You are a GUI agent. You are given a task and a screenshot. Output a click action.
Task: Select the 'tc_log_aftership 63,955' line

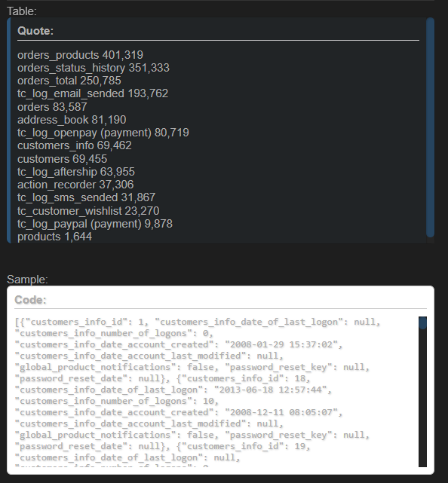click(x=76, y=172)
